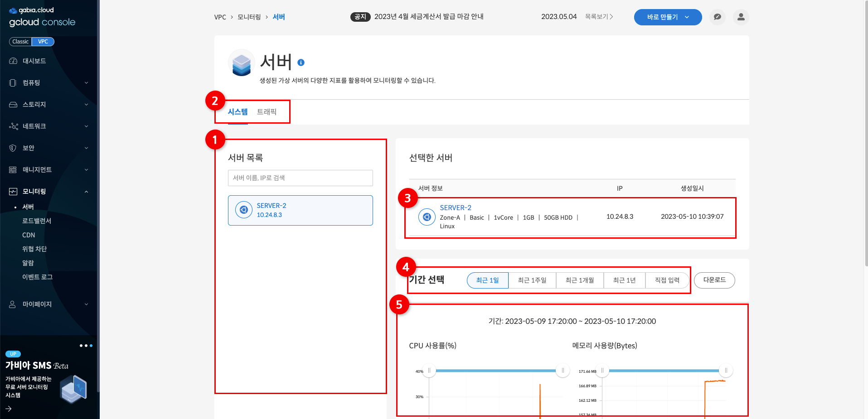Screen dimensions: 868x419
Task: Click CPU chart left range handle
Action: [x=429, y=371]
